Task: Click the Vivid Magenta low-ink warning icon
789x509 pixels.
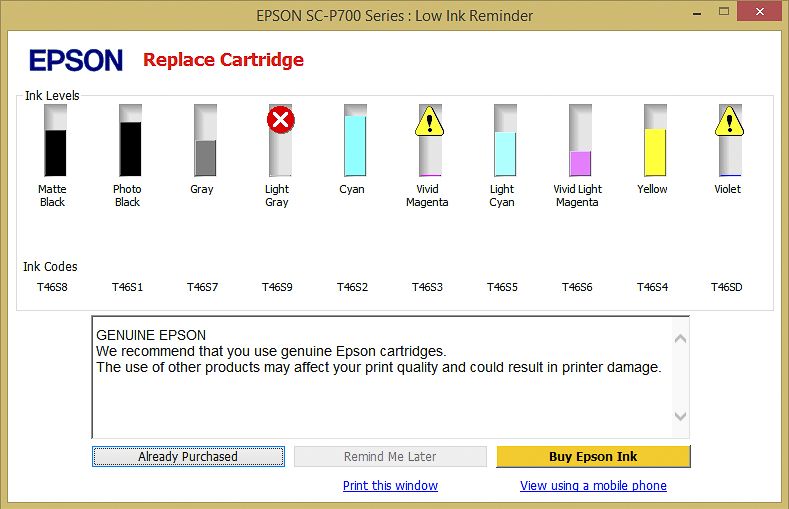Action: tap(429, 121)
